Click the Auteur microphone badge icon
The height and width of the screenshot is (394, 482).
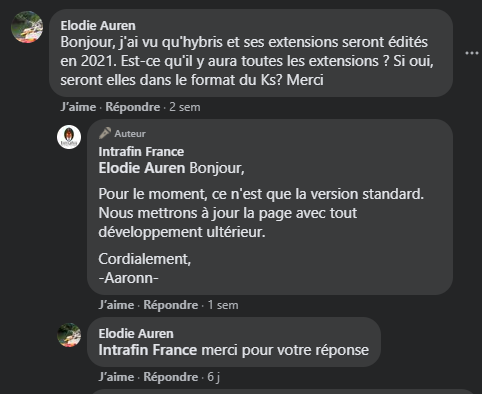point(105,133)
